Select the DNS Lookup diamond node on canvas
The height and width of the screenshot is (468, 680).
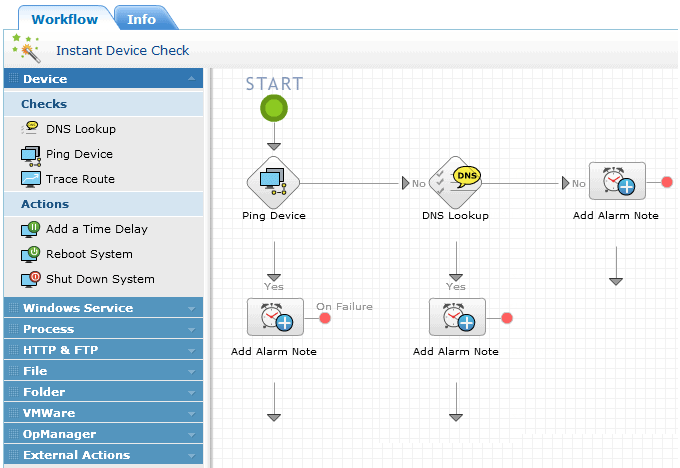[455, 183]
